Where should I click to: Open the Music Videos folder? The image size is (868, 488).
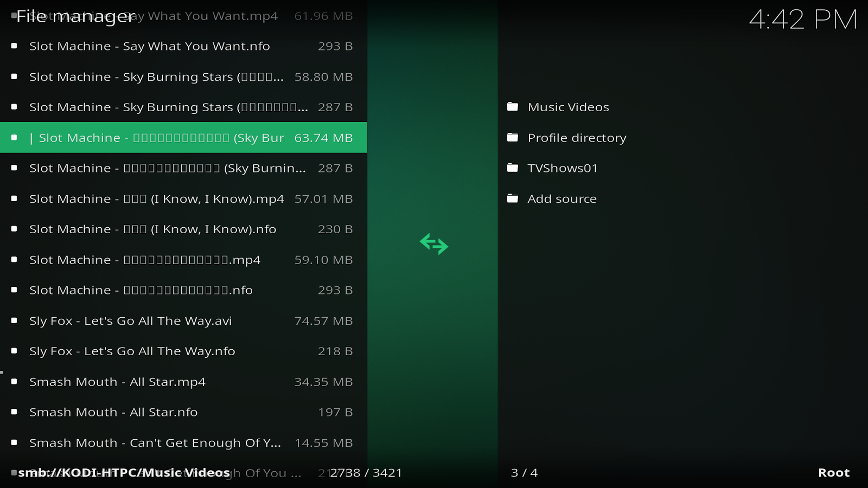coord(567,106)
